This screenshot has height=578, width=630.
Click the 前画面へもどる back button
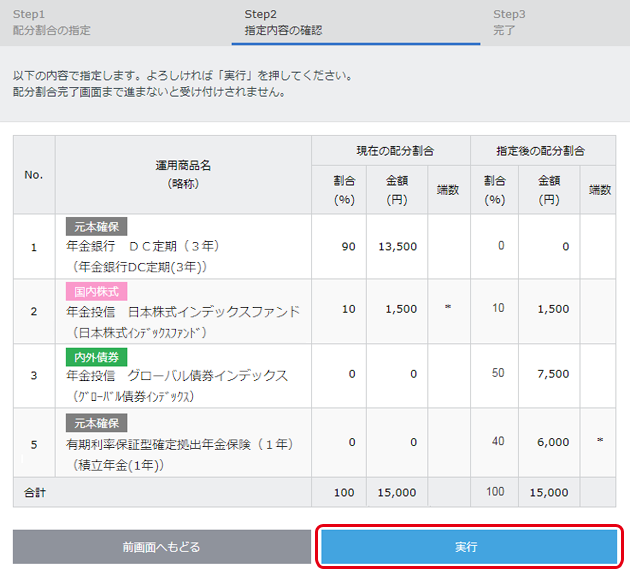tap(162, 547)
